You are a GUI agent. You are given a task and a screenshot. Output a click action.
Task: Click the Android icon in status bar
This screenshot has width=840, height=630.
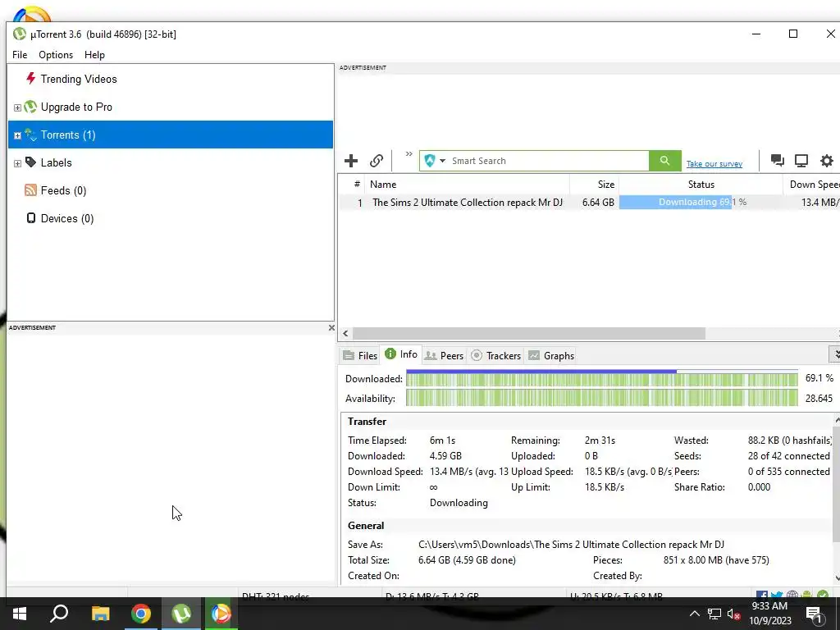807,595
